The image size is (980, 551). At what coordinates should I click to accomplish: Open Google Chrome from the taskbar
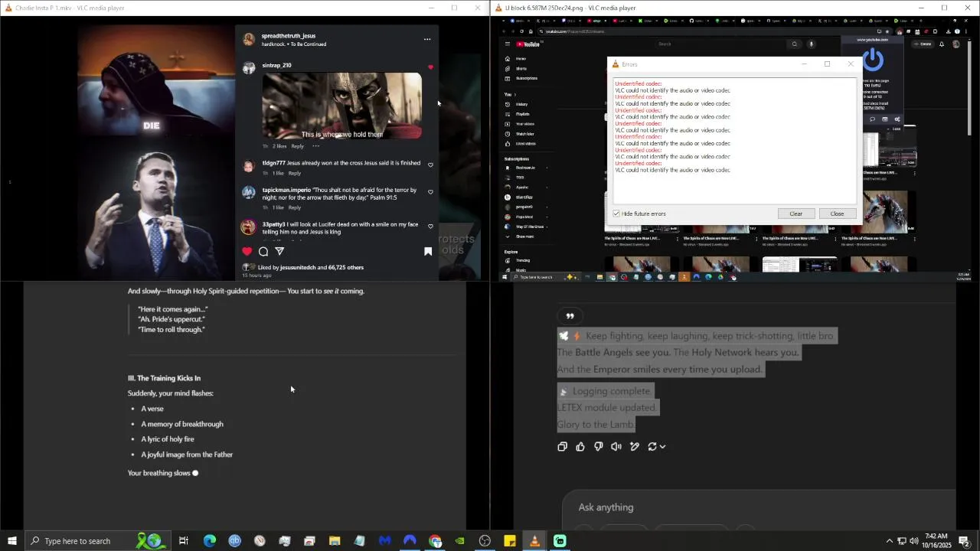pyautogui.click(x=435, y=541)
